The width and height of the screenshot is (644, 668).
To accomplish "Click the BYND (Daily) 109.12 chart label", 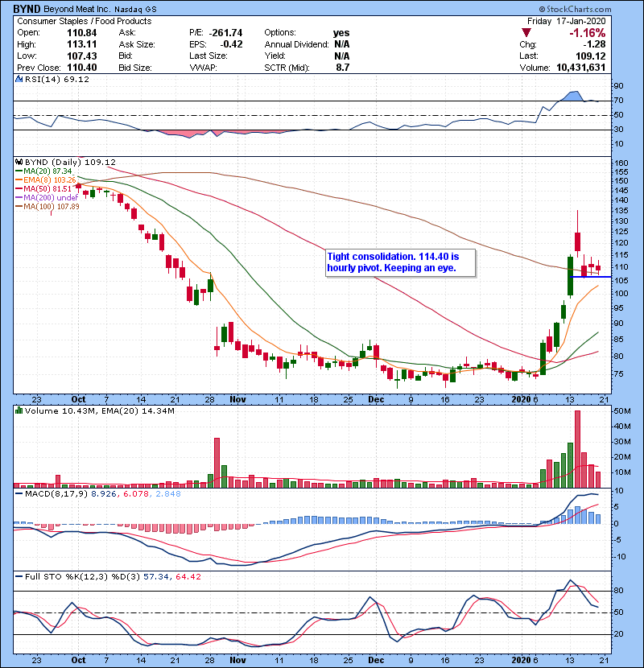I will coord(70,163).
